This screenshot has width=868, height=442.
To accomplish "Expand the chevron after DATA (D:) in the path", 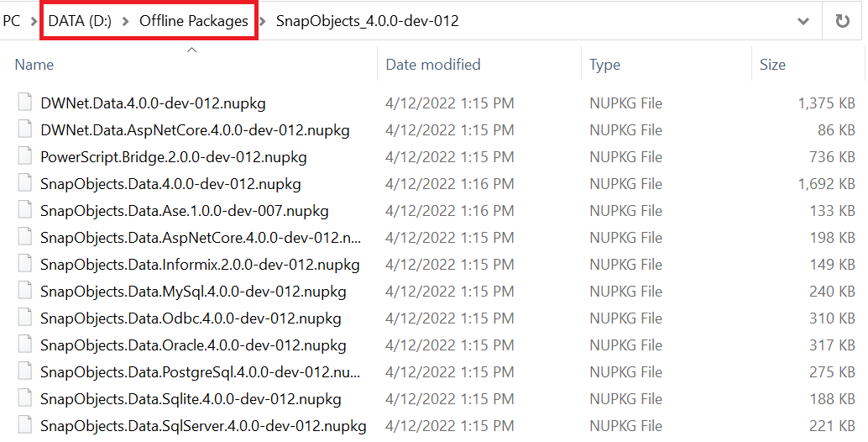I will (x=126, y=21).
